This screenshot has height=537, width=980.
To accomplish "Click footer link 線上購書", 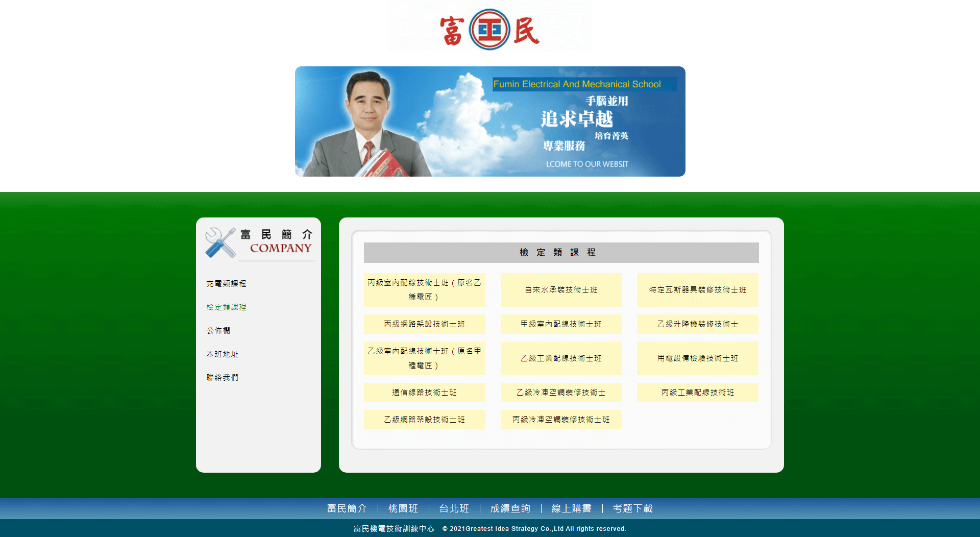I will point(572,508).
